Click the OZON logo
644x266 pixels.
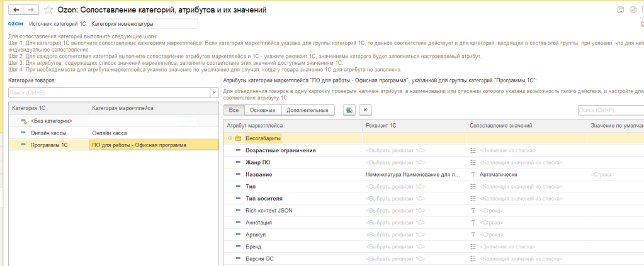pos(16,24)
